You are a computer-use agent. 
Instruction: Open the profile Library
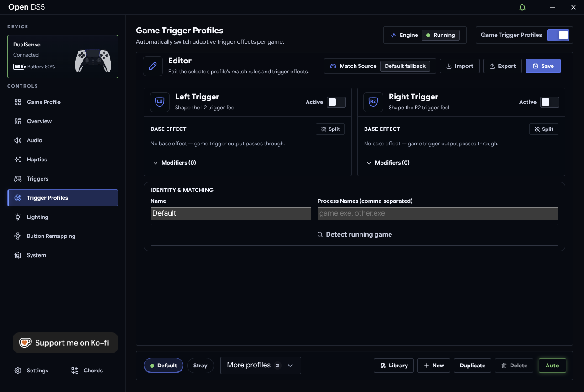tap(394, 366)
